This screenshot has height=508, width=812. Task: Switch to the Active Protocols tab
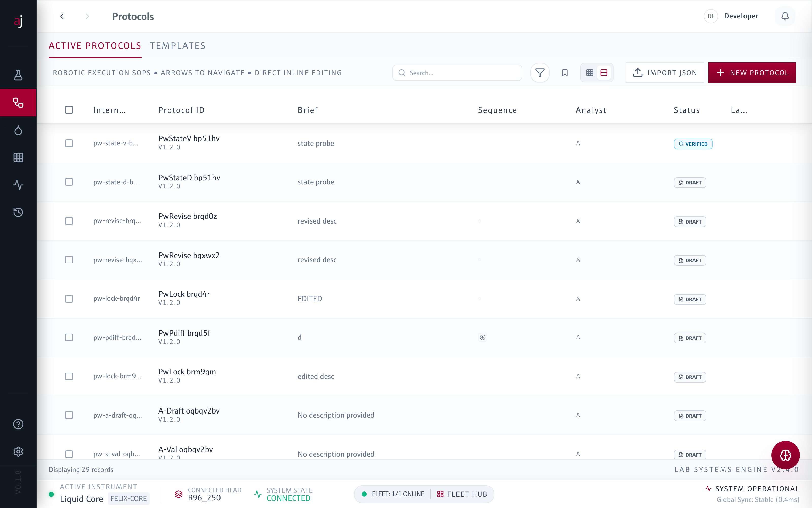[x=95, y=46]
